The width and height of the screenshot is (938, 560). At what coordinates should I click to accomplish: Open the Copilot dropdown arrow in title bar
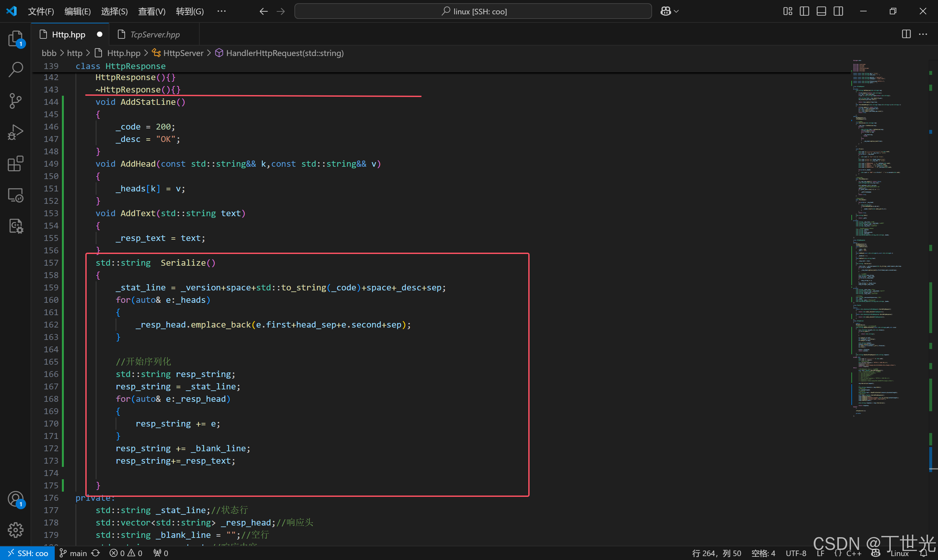(x=676, y=11)
